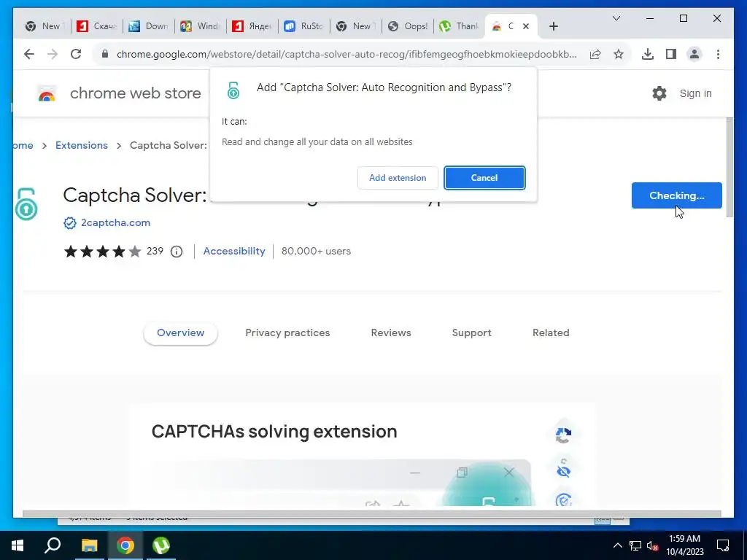Open File Explorer from the taskbar

[x=89, y=545]
